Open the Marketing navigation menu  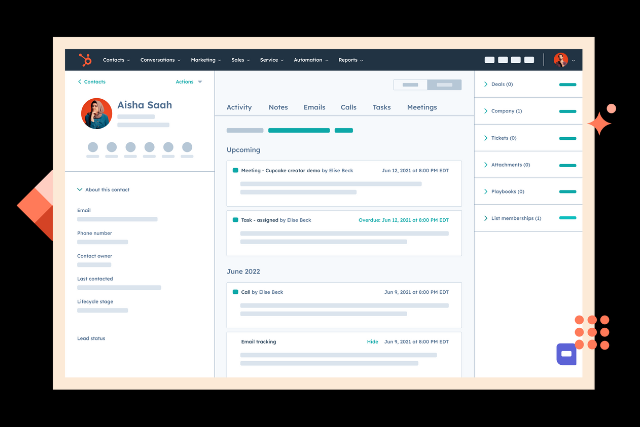point(205,60)
